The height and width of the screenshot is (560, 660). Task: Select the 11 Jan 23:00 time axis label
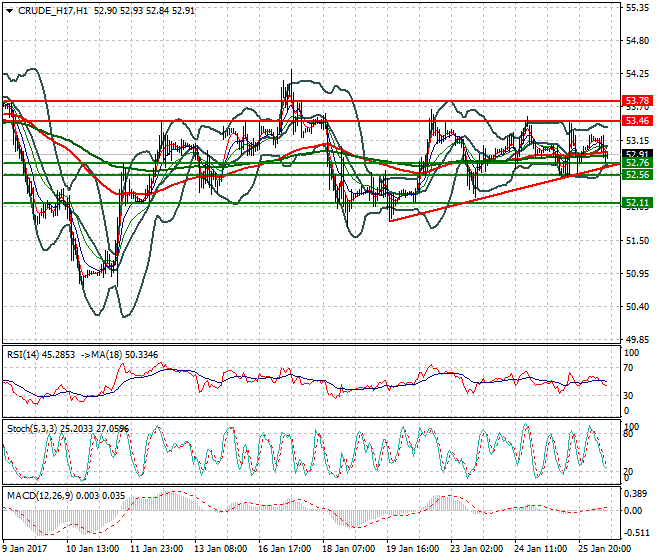(x=157, y=549)
